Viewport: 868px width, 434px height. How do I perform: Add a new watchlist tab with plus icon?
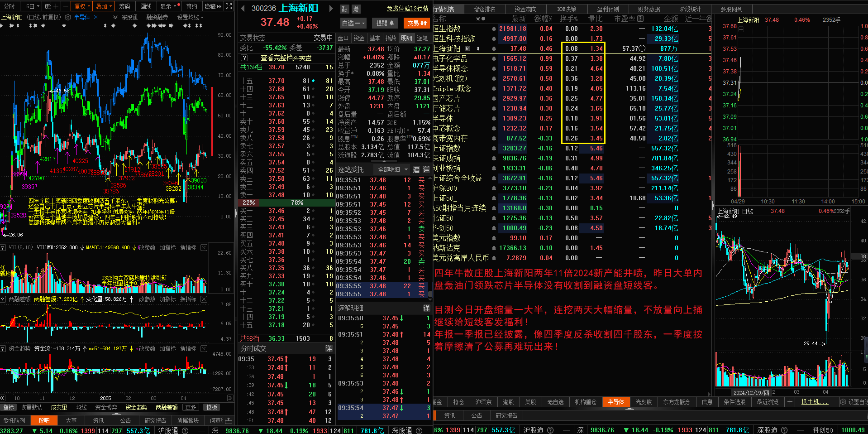[x=790, y=402]
